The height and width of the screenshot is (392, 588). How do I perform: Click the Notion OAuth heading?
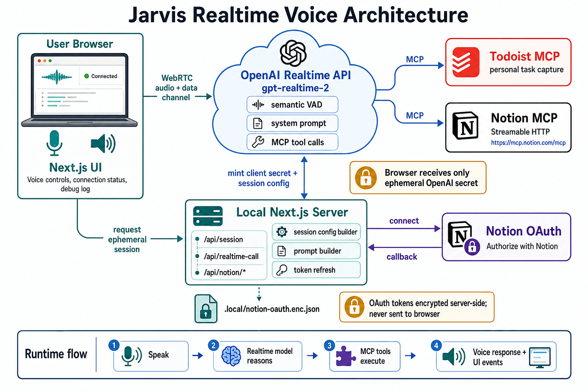524,231
